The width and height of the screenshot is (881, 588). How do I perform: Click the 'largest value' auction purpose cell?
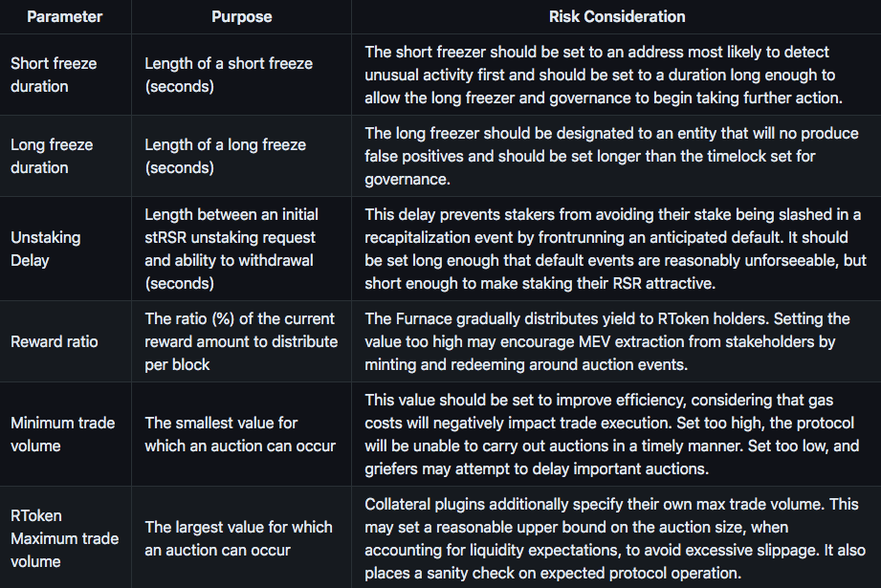click(x=238, y=538)
